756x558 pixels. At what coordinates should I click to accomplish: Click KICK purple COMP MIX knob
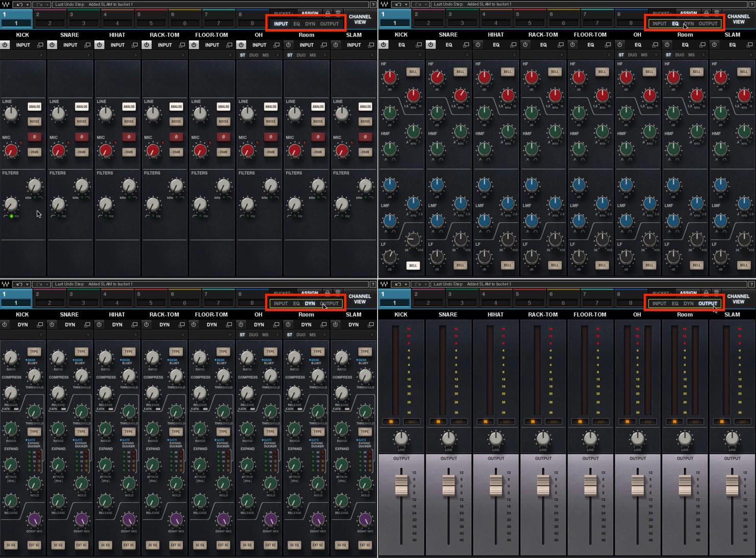(x=34, y=520)
